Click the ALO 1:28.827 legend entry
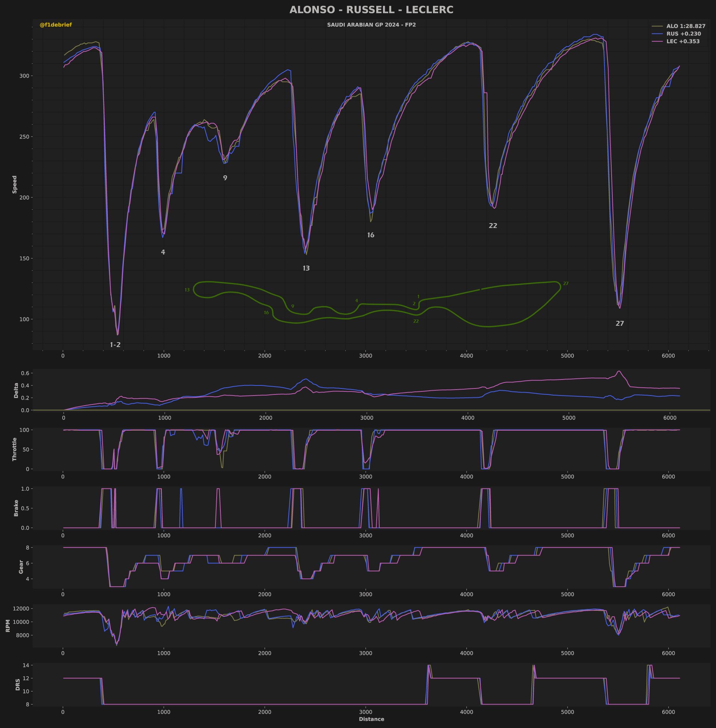This screenshot has height=728, width=716. click(x=685, y=26)
